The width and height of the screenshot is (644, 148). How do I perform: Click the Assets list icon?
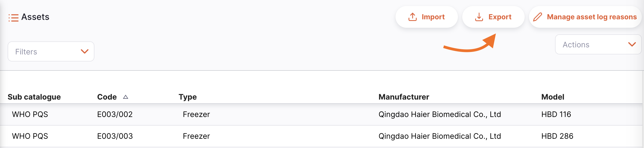pyautogui.click(x=13, y=18)
